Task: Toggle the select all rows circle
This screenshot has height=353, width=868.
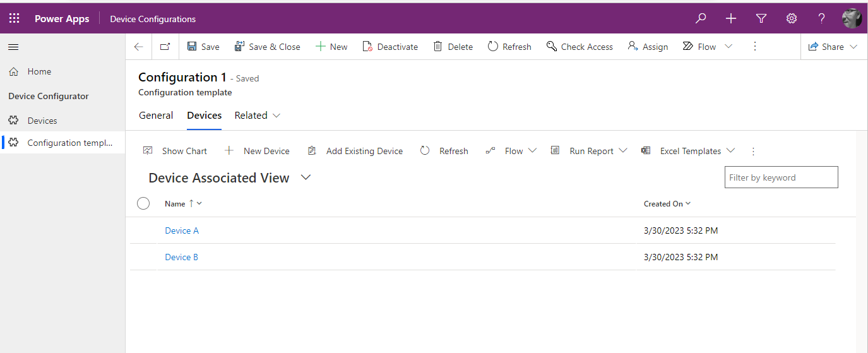Action: tap(143, 203)
